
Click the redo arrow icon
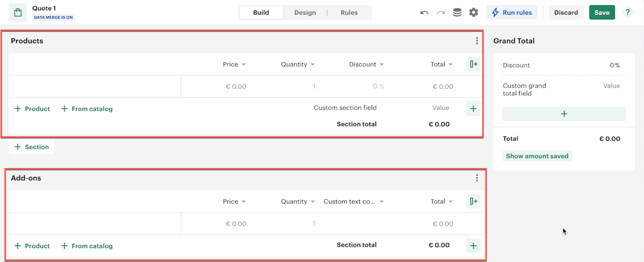pyautogui.click(x=441, y=12)
